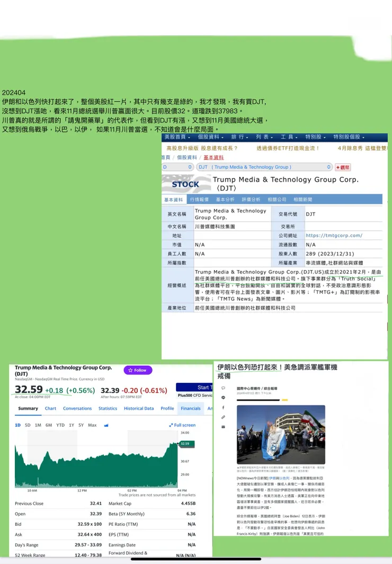Switch to the 基本分析 tab

[225, 200]
